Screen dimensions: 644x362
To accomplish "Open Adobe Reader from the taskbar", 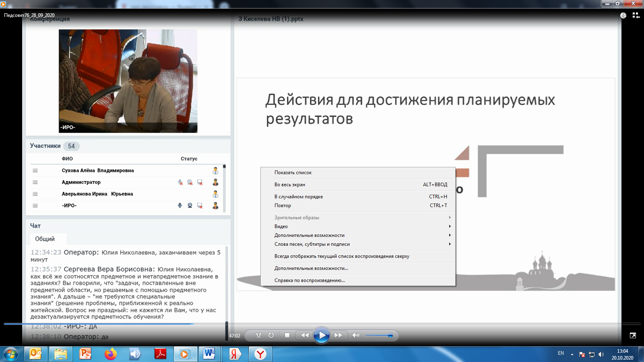I will point(161,354).
